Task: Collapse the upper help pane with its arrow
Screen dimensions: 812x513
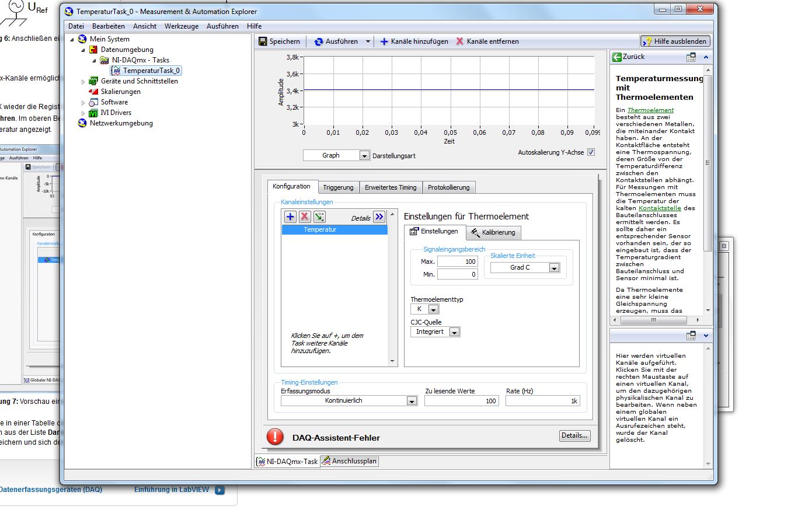Action: [x=706, y=57]
